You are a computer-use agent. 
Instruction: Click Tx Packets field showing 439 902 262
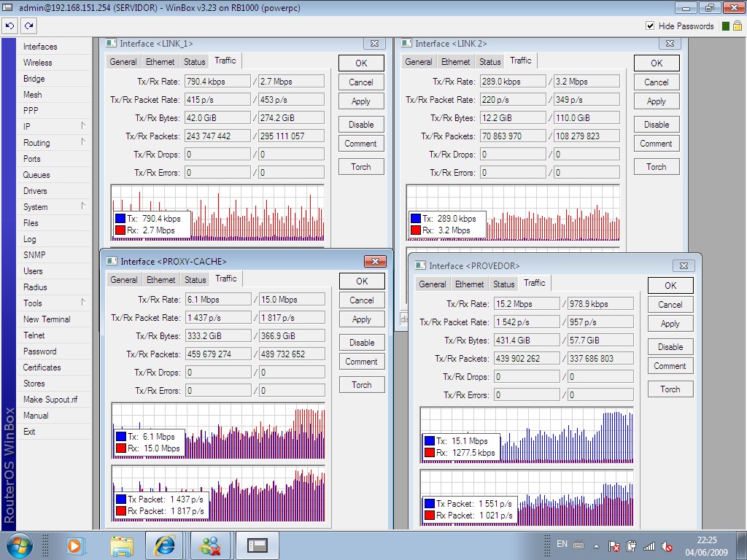[527, 358]
